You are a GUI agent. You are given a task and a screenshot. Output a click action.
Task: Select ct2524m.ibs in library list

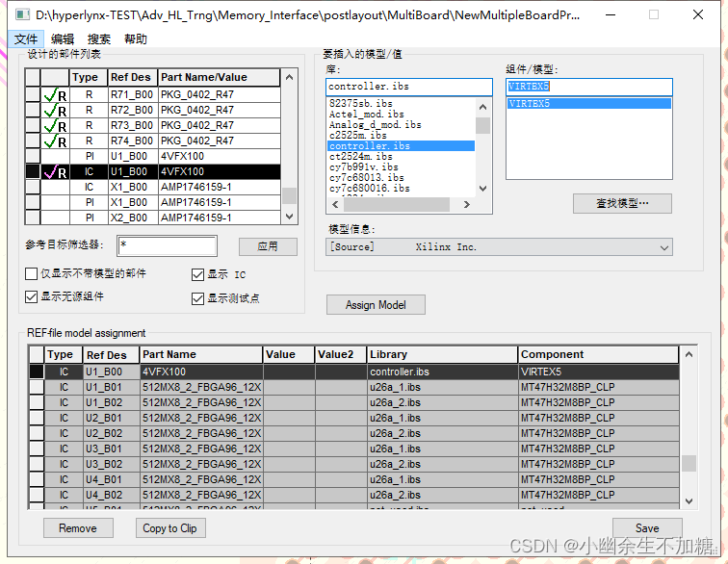pos(361,157)
